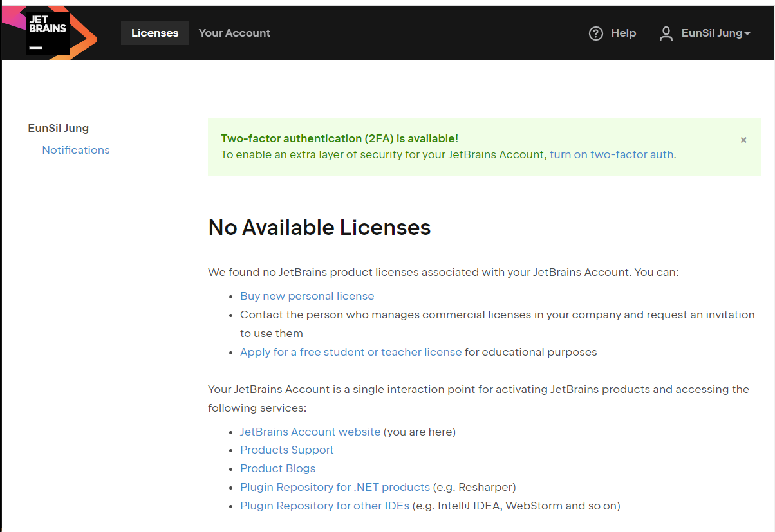Screen dimensions: 775x532
Task: Open Notifications in the sidebar
Action: [76, 150]
